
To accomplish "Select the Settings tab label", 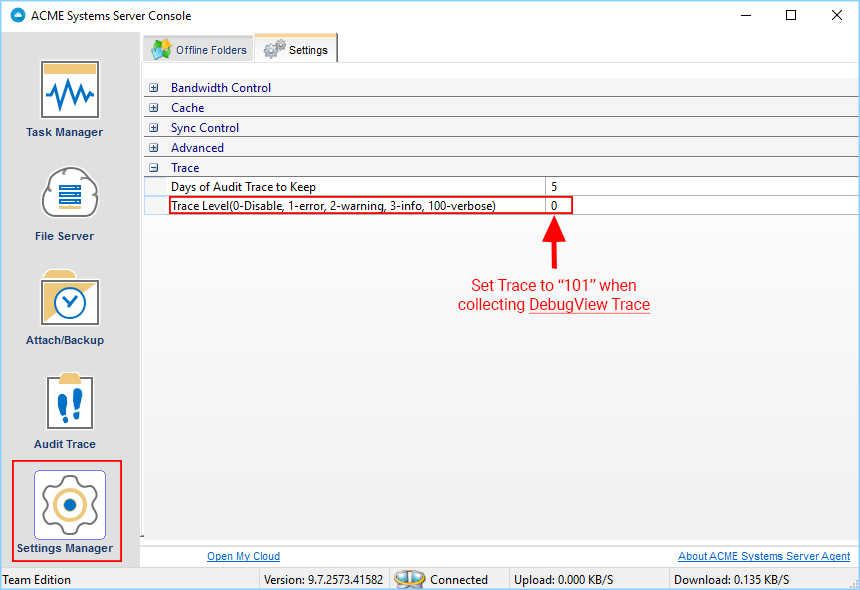I will point(308,50).
